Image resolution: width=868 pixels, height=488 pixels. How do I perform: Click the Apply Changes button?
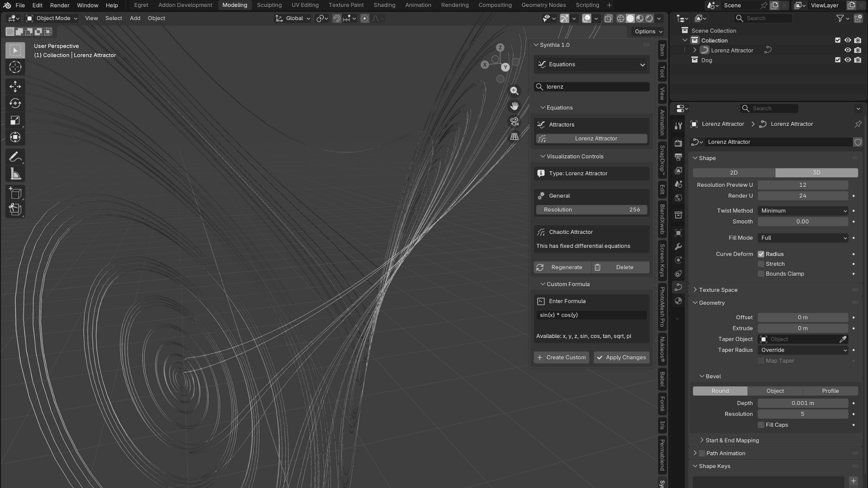click(621, 357)
